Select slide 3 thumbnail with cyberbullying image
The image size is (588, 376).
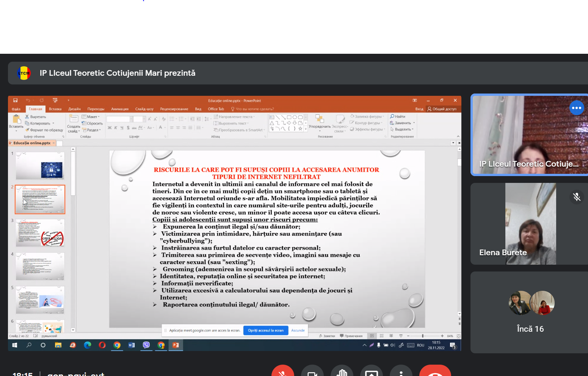[x=40, y=233]
